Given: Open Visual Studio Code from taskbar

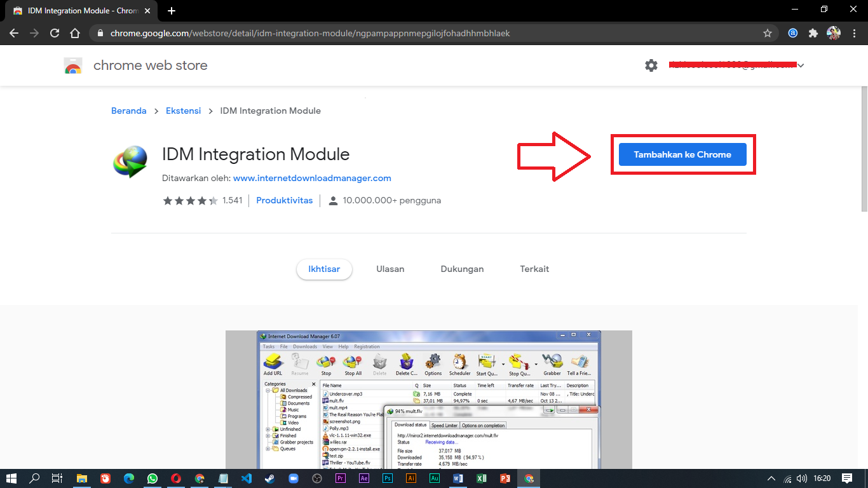Looking at the screenshot, I should coord(247,478).
